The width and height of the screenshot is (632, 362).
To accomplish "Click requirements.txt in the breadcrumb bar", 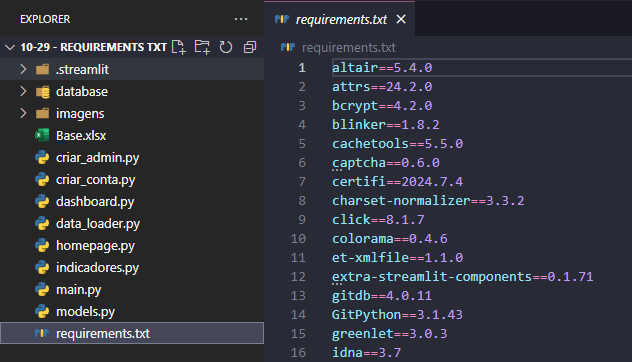I will point(349,48).
